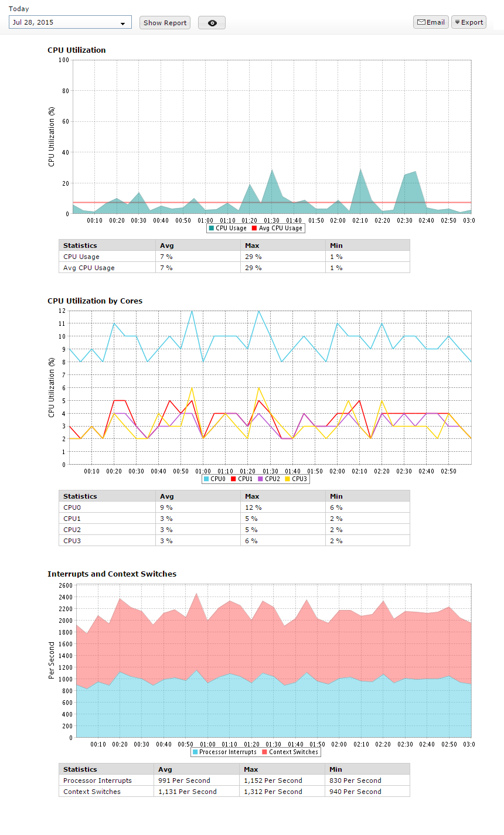The width and height of the screenshot is (504, 835).
Task: Click the Context Switches legend swatch
Action: tap(265, 752)
